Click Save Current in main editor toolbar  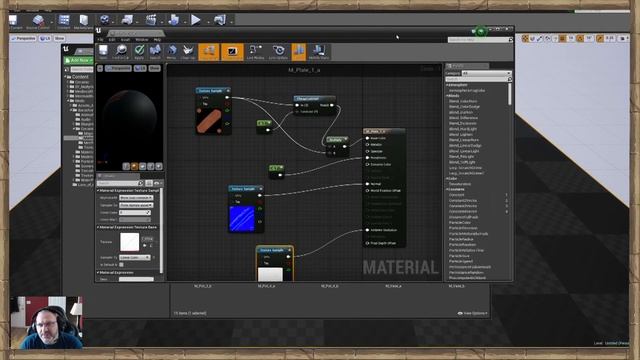click(15, 22)
